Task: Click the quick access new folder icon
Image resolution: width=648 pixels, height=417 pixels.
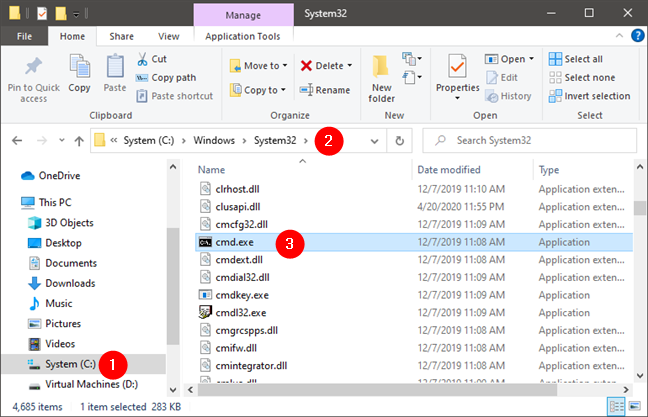Action: pyautogui.click(x=61, y=13)
